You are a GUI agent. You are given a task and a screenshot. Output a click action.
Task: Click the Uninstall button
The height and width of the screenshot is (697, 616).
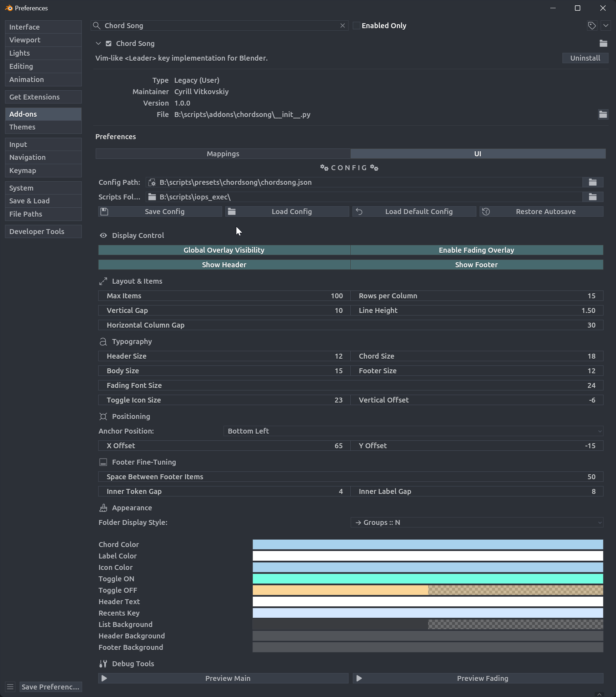coord(585,58)
